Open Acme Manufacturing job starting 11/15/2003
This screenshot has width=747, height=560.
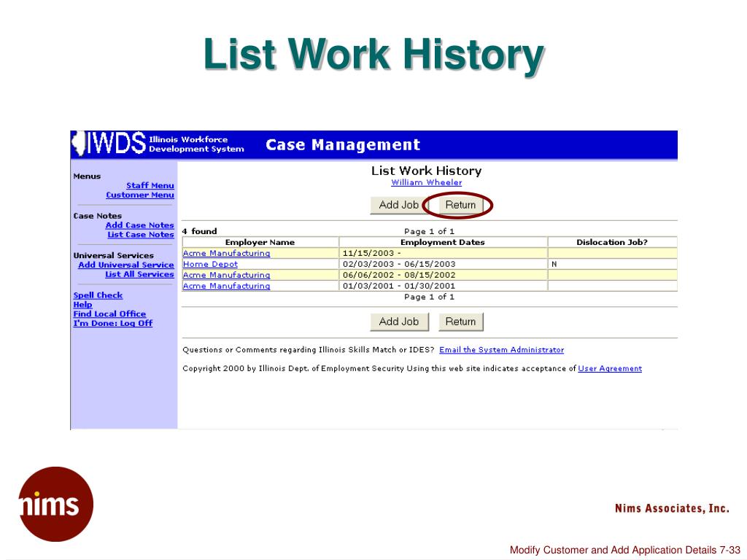226,253
